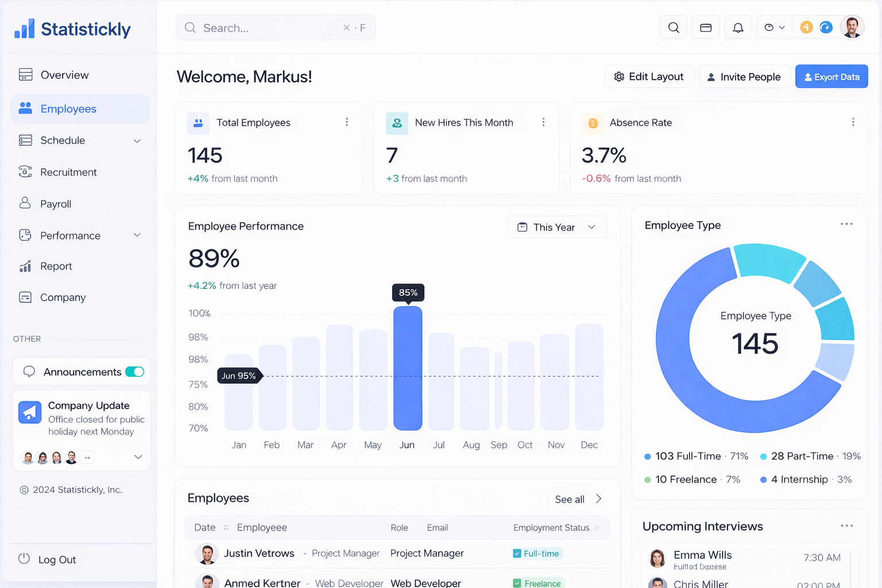Open the notifications bell
The width and height of the screenshot is (882, 588).
[738, 28]
